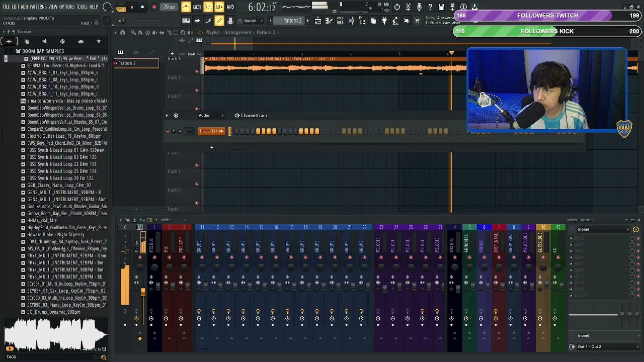Select the playlist mute tool
This screenshot has height=362, width=644.
(x=154, y=32)
